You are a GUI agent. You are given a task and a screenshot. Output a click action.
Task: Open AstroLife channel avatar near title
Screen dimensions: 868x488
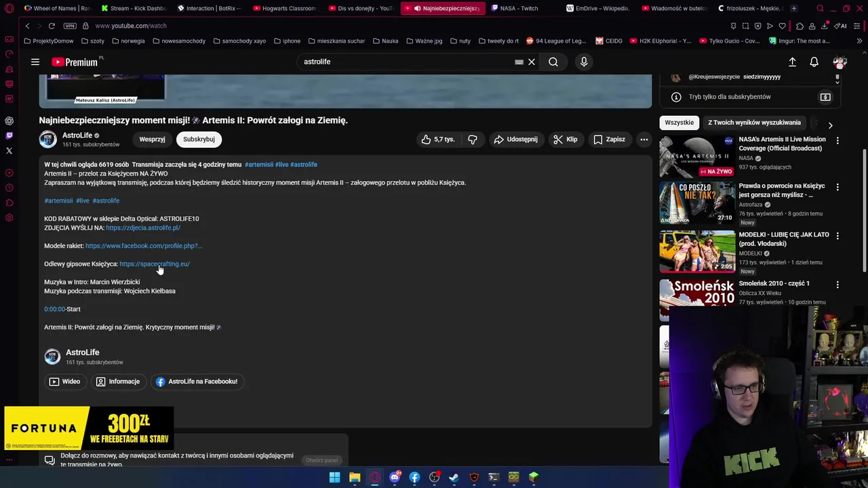coord(47,139)
